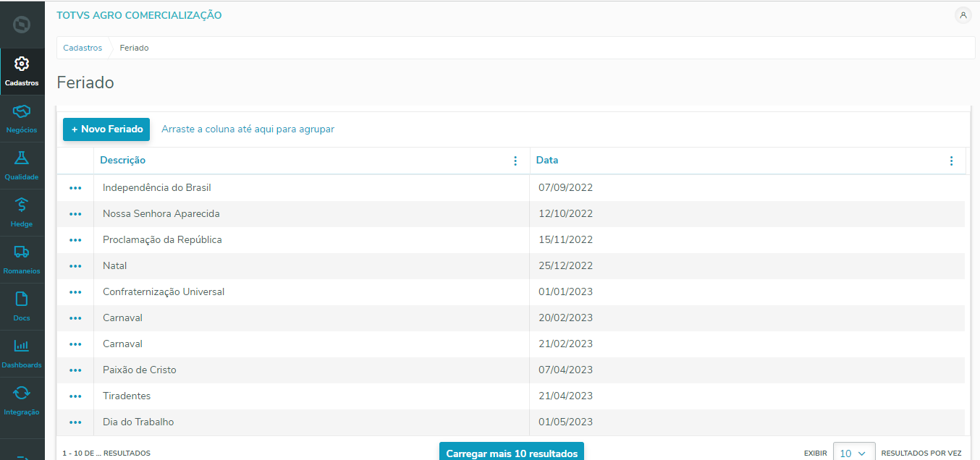Click the date 15/11/2022
The height and width of the screenshot is (460, 980).
coord(565,240)
